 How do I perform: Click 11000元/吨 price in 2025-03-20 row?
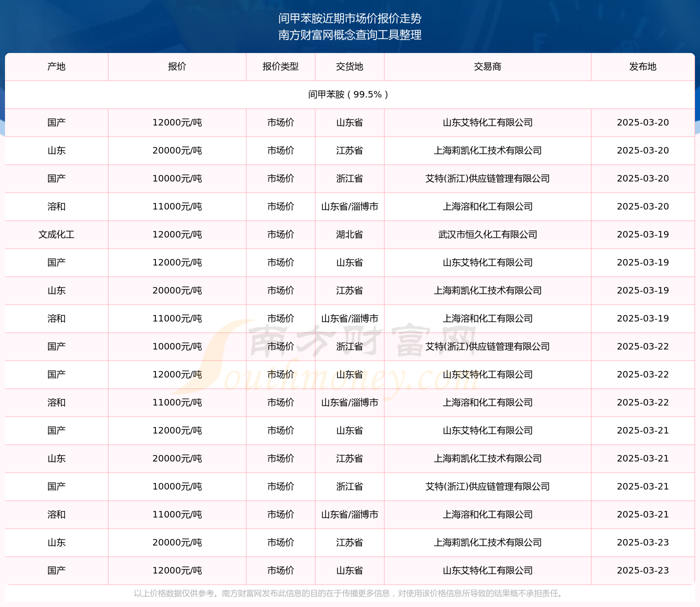point(177,206)
